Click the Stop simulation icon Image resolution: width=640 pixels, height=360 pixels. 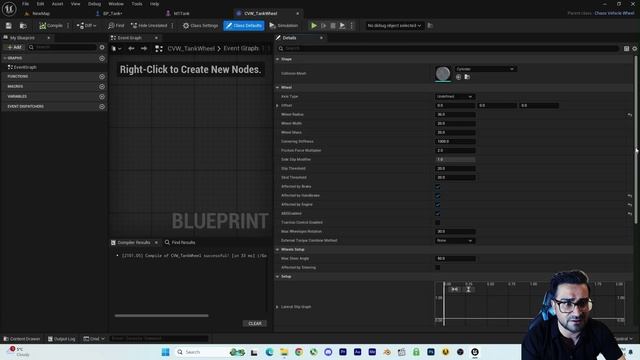tap(333, 26)
